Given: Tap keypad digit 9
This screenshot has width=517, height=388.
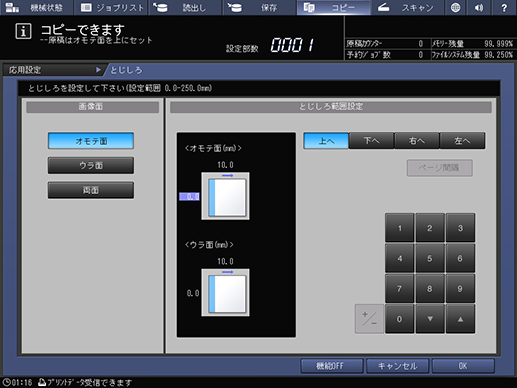Looking at the screenshot, I should [460, 289].
